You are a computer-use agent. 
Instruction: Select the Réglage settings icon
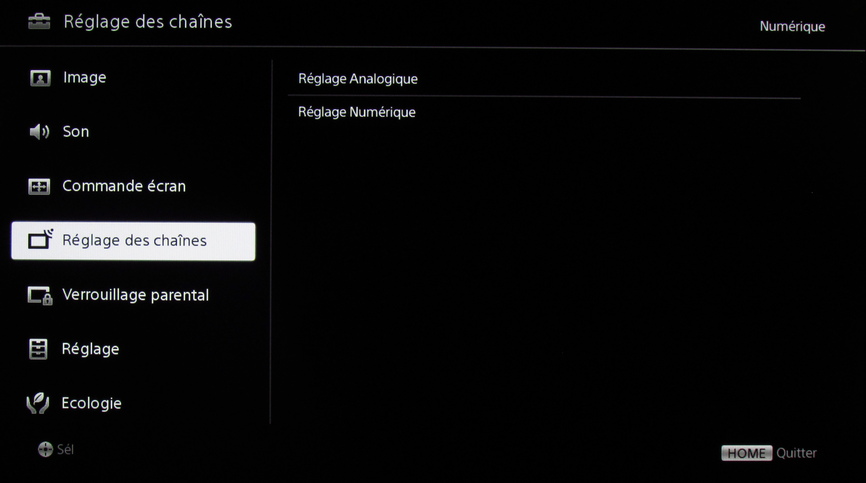click(x=38, y=349)
